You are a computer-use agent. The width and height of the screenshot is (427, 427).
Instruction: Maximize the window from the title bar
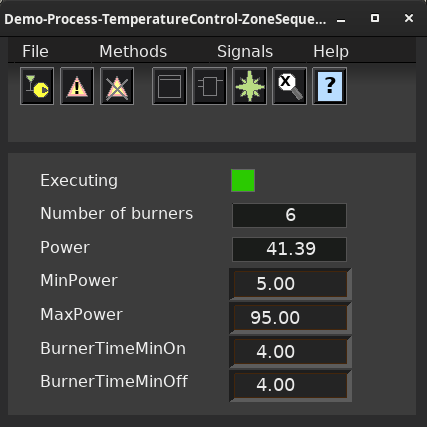(375, 18)
